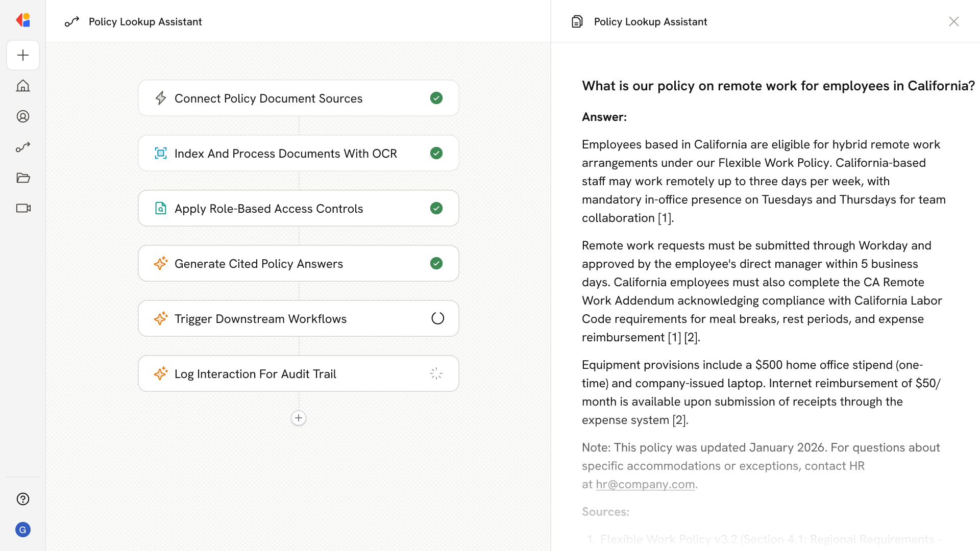Image resolution: width=980 pixels, height=551 pixels.
Task: Click the Policy Lookup Assistant workflow title
Action: [x=145, y=21]
